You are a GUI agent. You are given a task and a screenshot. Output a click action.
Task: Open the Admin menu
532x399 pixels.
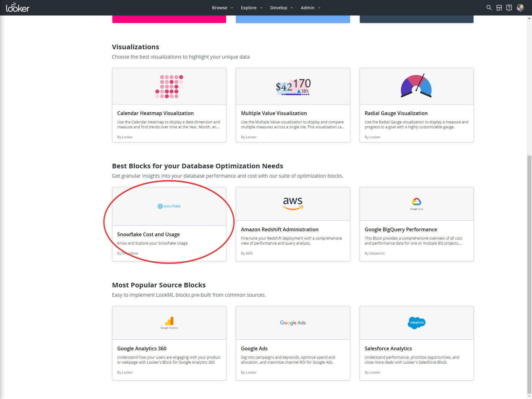coord(310,7)
